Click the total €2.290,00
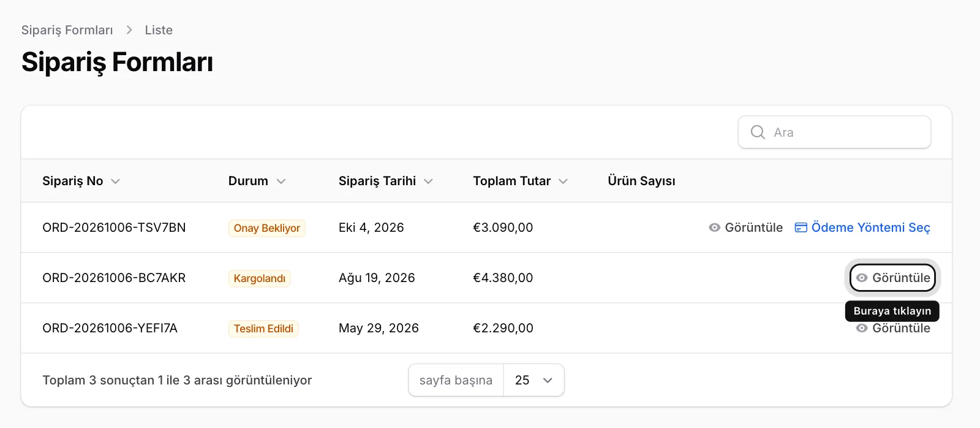Image resolution: width=980 pixels, height=428 pixels. (x=503, y=328)
